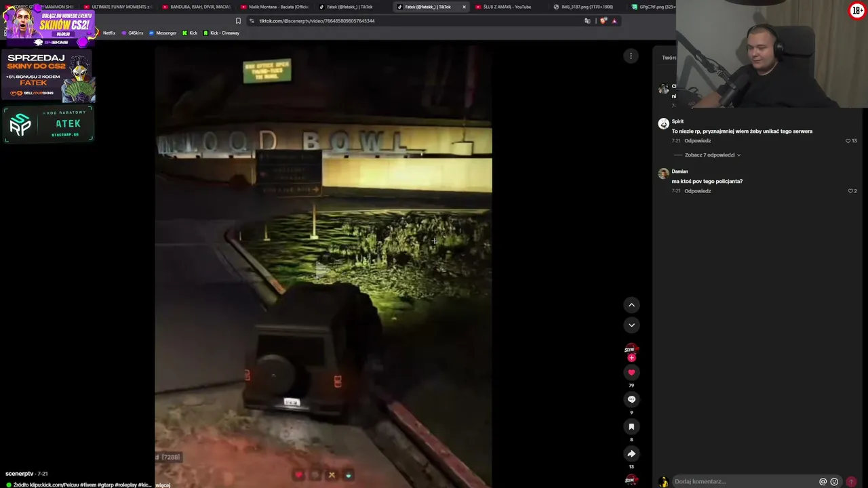Like Spirit's comment
This screenshot has width=868, height=488.
(848, 141)
